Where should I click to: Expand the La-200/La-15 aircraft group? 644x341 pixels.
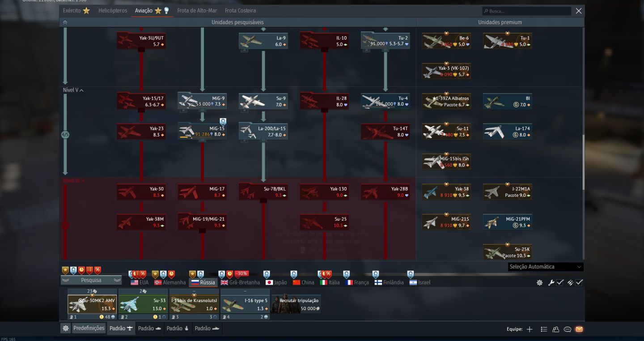[x=263, y=132]
